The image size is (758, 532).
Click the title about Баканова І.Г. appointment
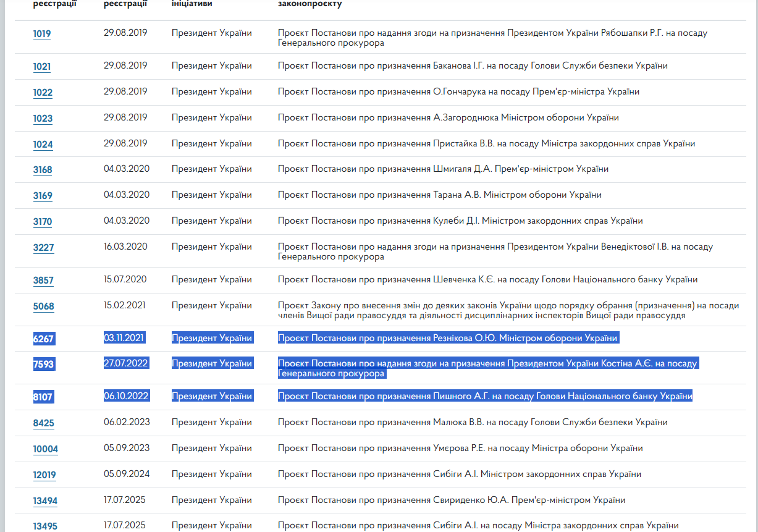(473, 65)
